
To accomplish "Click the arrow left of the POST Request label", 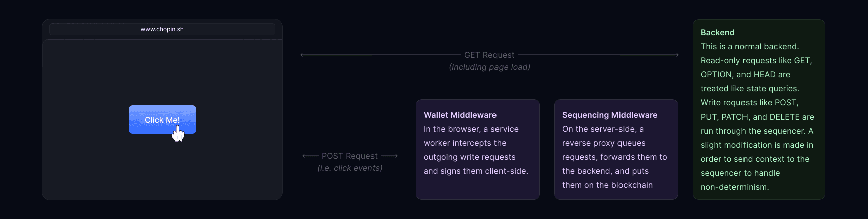I will tap(310, 156).
